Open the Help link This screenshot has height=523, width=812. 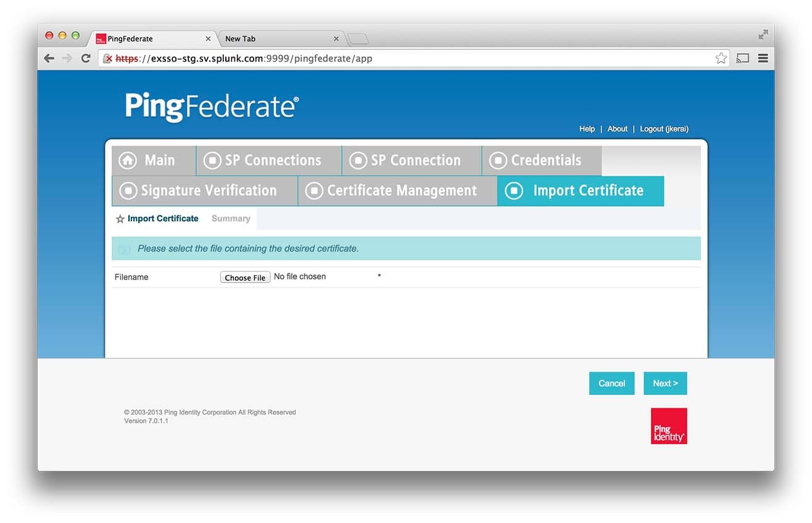pyautogui.click(x=587, y=129)
